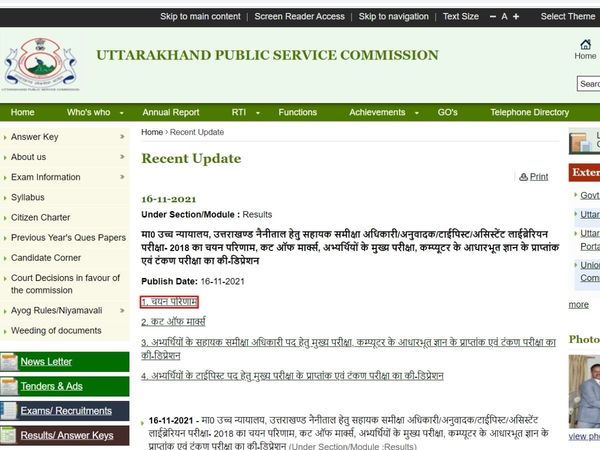Image resolution: width=600 pixels, height=450 pixels.
Task: Increase text size with the plus icon
Action: pyautogui.click(x=516, y=16)
